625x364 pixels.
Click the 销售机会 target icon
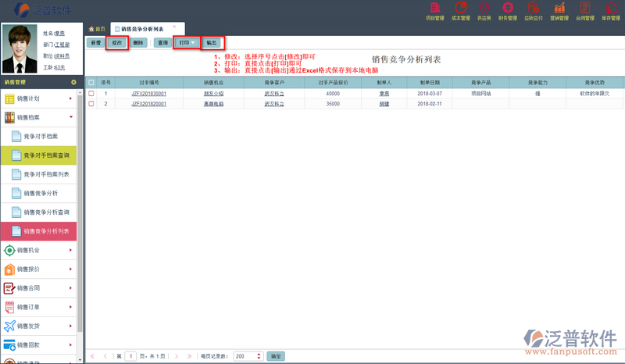(10, 250)
